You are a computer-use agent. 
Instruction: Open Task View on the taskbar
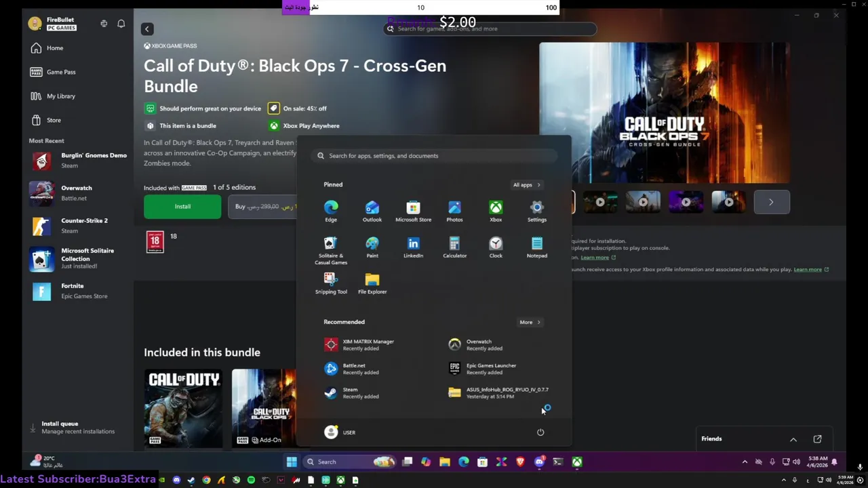point(408,462)
